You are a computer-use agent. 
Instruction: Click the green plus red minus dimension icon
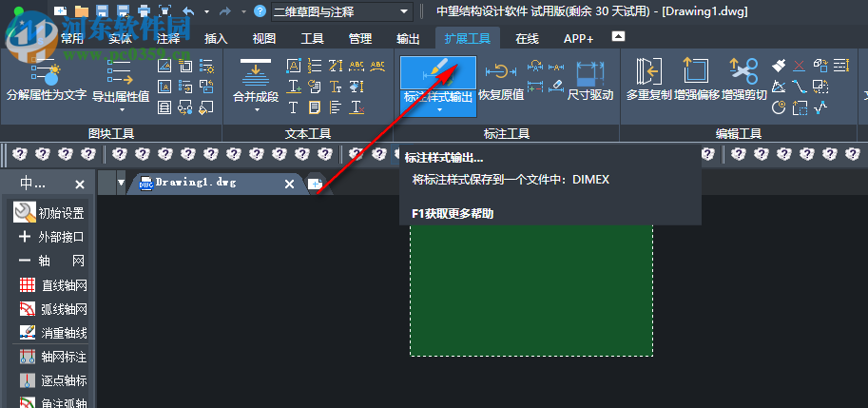[535, 86]
